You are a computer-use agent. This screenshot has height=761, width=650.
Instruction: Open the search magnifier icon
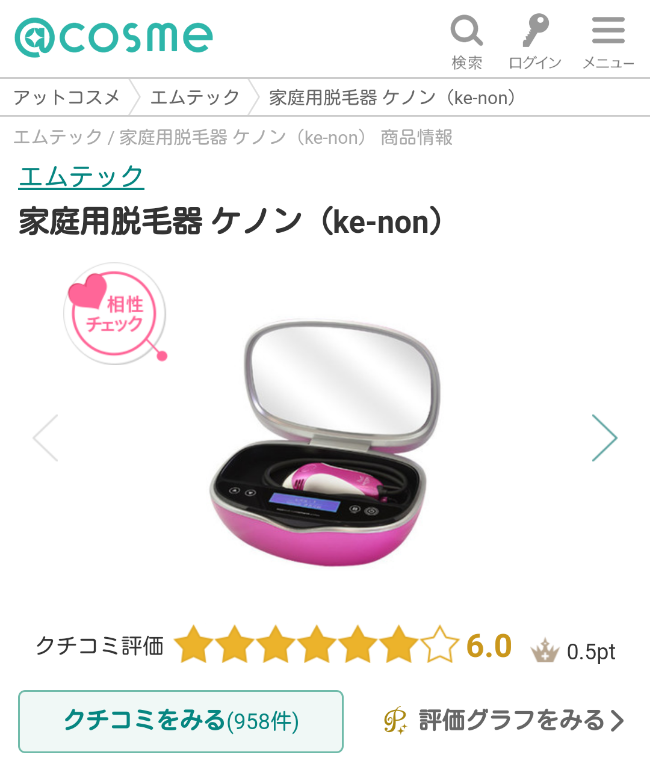[467, 31]
